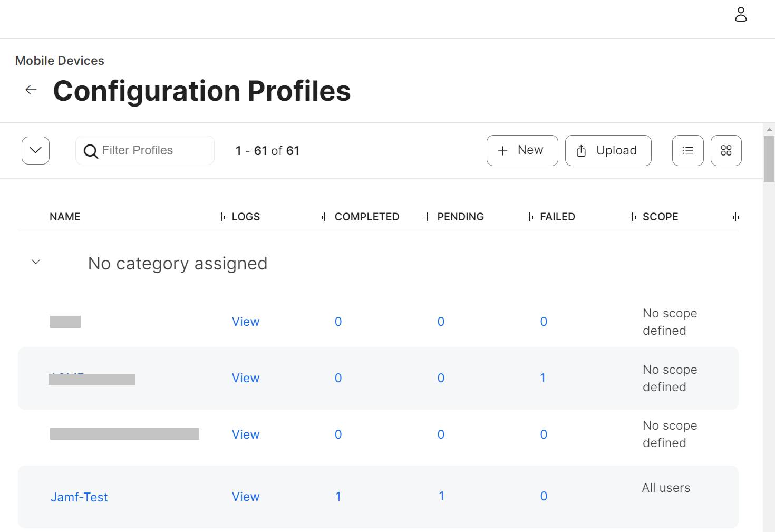The height and width of the screenshot is (532, 775).
Task: Open failed count 1 in second row
Action: click(x=543, y=378)
